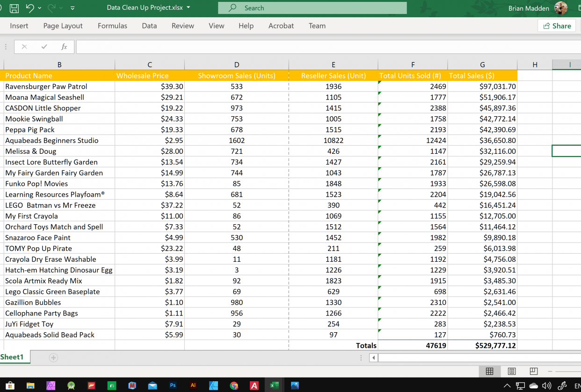Open the Formulas ribbon tab
Image resolution: width=581 pixels, height=392 pixels.
point(112,26)
